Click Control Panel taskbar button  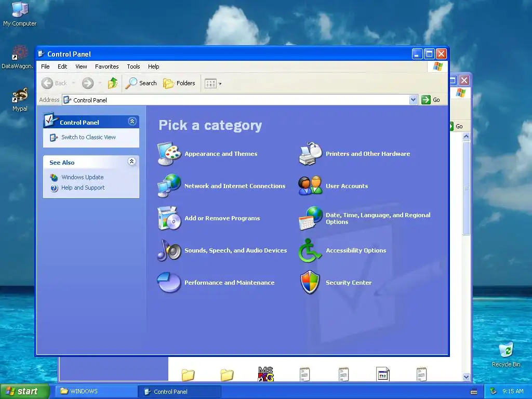click(x=180, y=392)
